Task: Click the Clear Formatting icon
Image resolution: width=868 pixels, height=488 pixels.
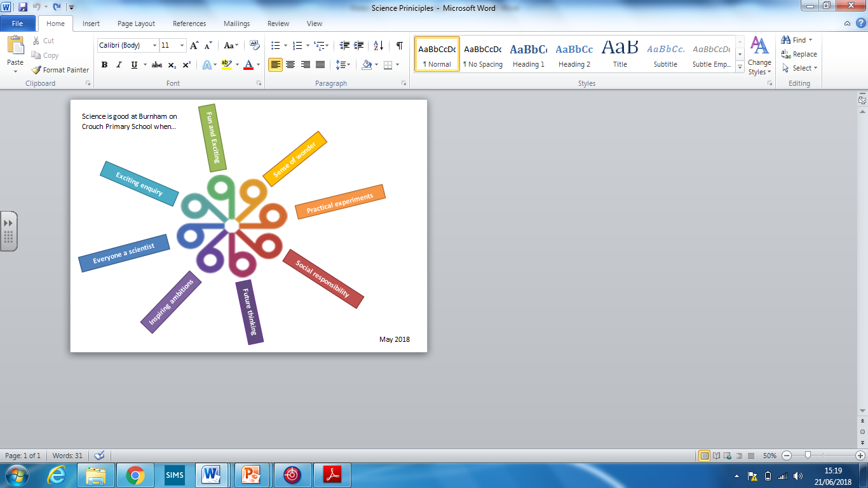Action: [x=255, y=45]
